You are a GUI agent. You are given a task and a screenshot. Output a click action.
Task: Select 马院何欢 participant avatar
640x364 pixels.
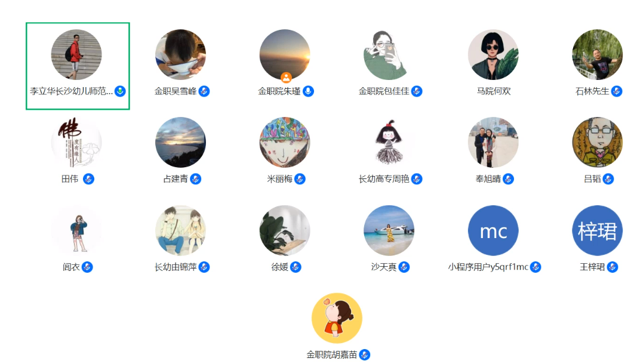point(493,54)
